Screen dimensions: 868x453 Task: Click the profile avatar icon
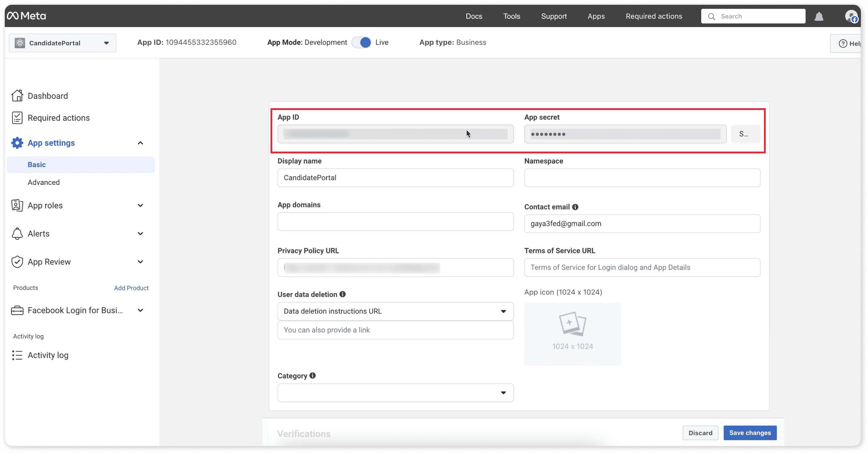pos(851,16)
